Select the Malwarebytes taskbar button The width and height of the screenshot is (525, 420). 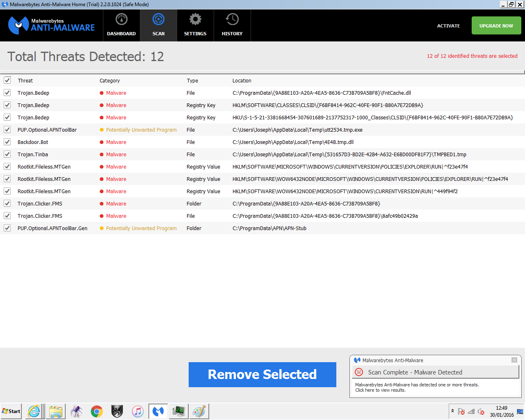click(158, 411)
